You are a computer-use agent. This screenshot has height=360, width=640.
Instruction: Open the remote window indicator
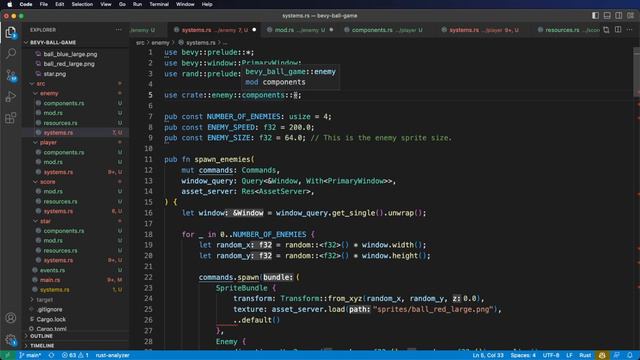7,356
